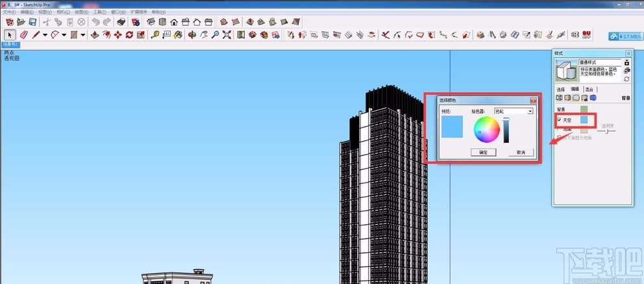Toggle the 地面 ground checkbox
This screenshot has height=284, width=644.
[560, 129]
